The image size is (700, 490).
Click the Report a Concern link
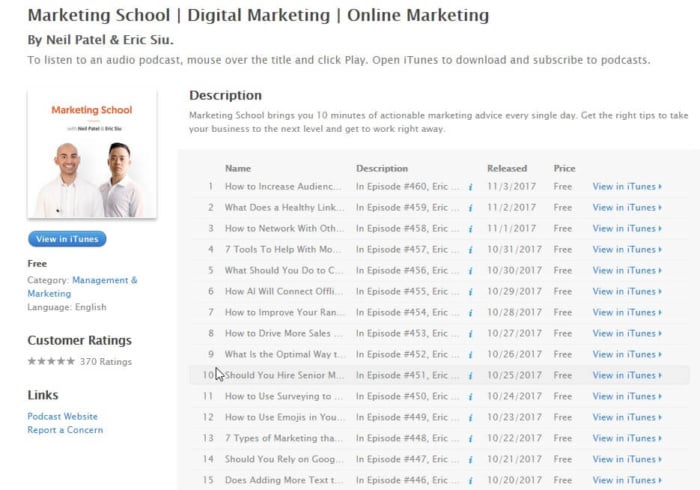[65, 430]
